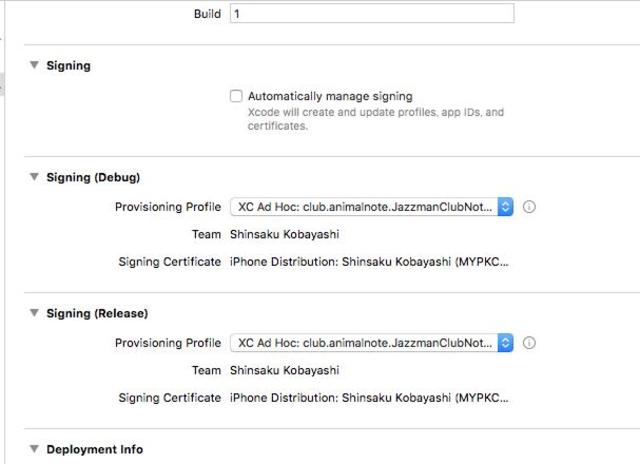The height and width of the screenshot is (464, 640).
Task: Collapse the Signing (Release) disclosure triangle
Action: pos(34,313)
